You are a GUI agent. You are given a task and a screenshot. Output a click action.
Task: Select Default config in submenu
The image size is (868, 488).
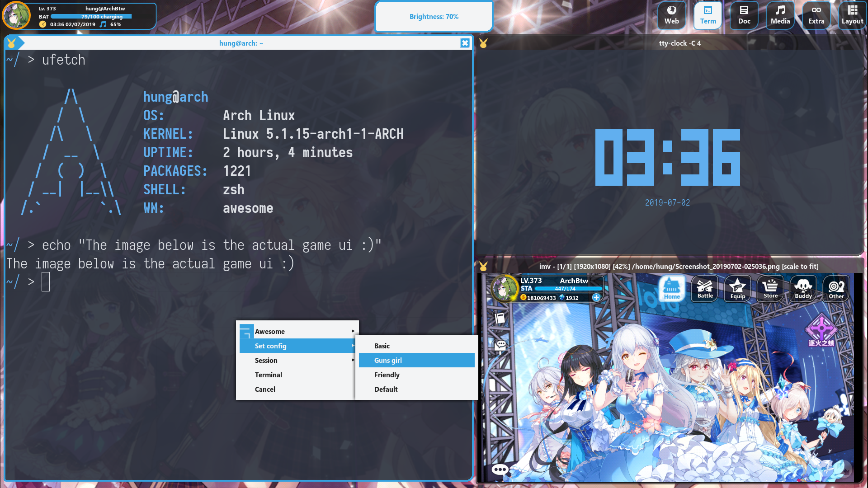coord(417,389)
